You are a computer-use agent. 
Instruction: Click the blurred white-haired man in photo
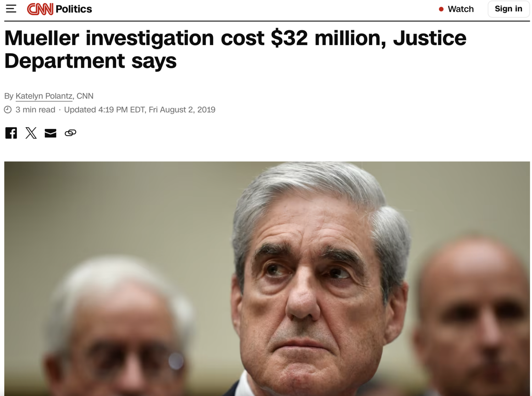tap(117, 330)
